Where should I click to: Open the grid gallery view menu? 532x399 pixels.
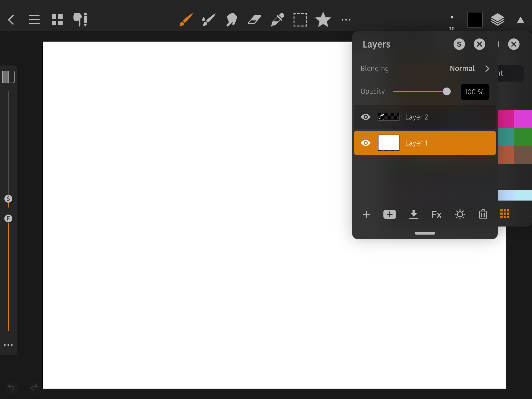[57, 20]
